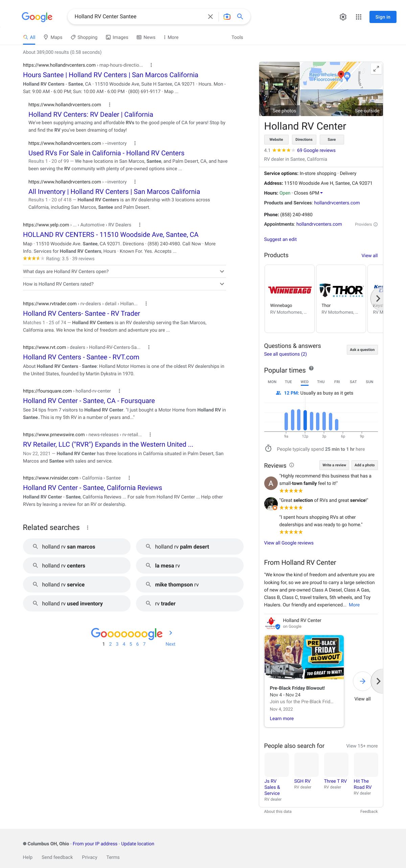
Task: Expand 'What days are Holland RV Centers open?'
Action: 222,271
